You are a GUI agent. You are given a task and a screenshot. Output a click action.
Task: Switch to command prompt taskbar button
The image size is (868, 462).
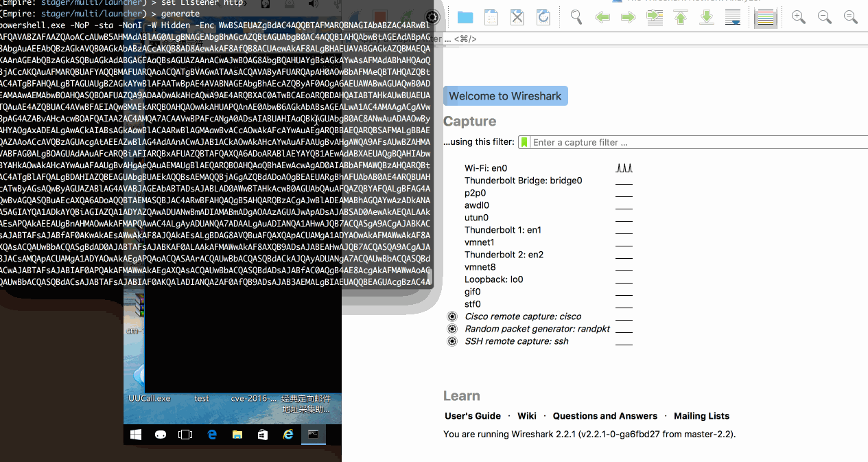tap(314, 435)
